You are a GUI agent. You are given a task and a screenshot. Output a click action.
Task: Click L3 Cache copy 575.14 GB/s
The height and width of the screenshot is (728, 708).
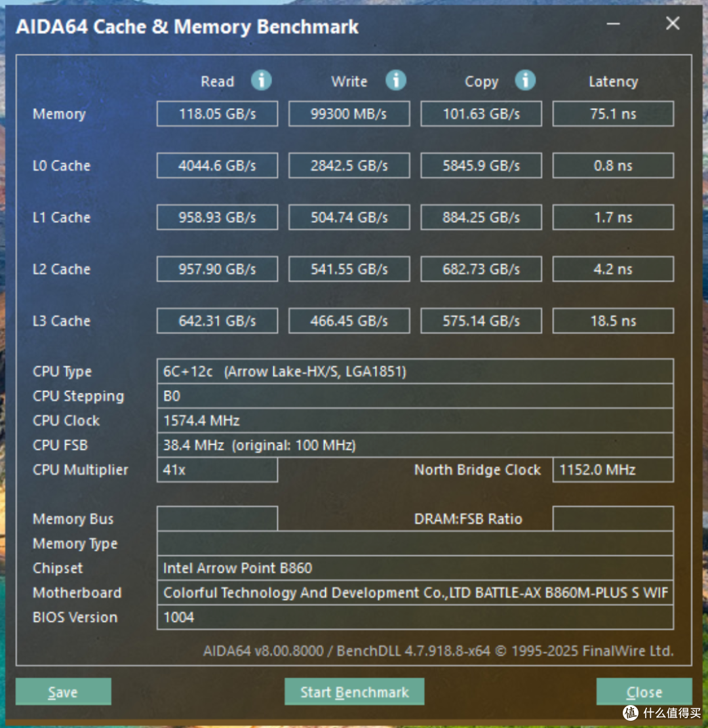pyautogui.click(x=481, y=321)
